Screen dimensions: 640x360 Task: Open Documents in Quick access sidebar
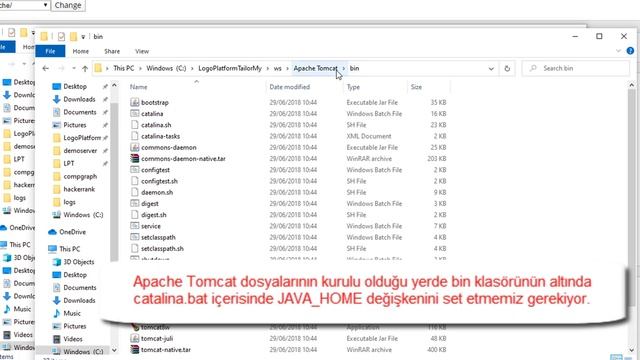click(80, 112)
